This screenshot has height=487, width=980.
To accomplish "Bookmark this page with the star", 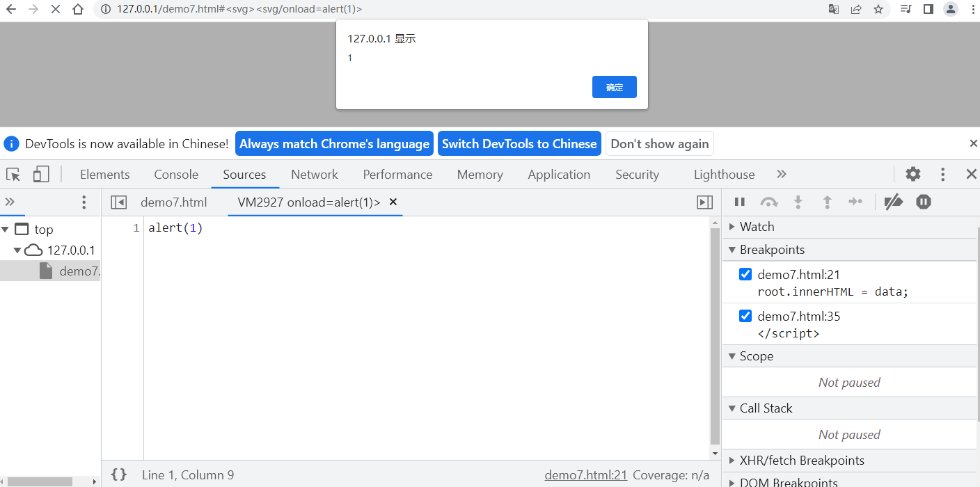I will 878,9.
